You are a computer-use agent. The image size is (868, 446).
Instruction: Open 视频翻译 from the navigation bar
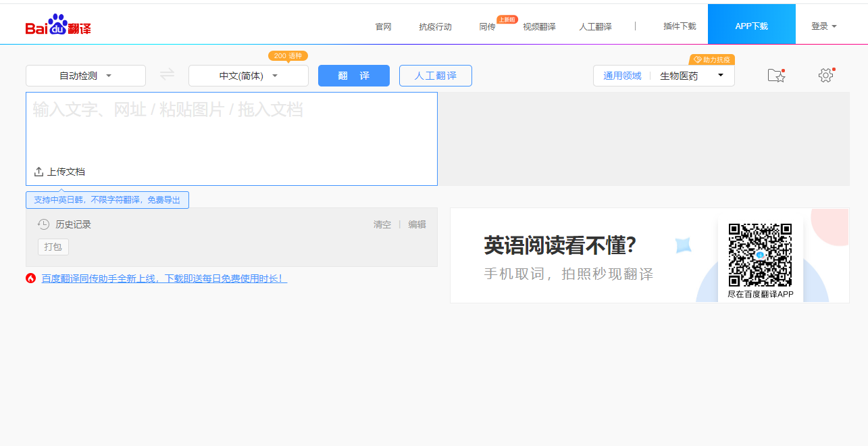point(538,26)
